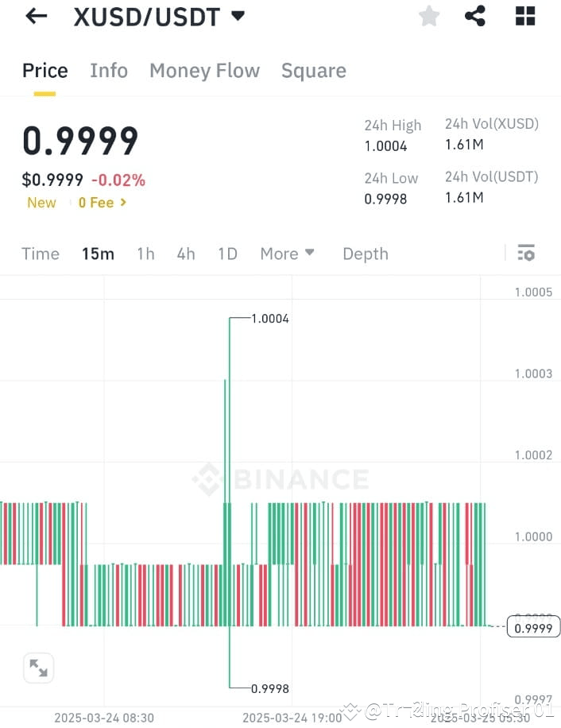The width and height of the screenshot is (561, 728).
Task: Switch to Time view mode
Action: pyautogui.click(x=40, y=253)
